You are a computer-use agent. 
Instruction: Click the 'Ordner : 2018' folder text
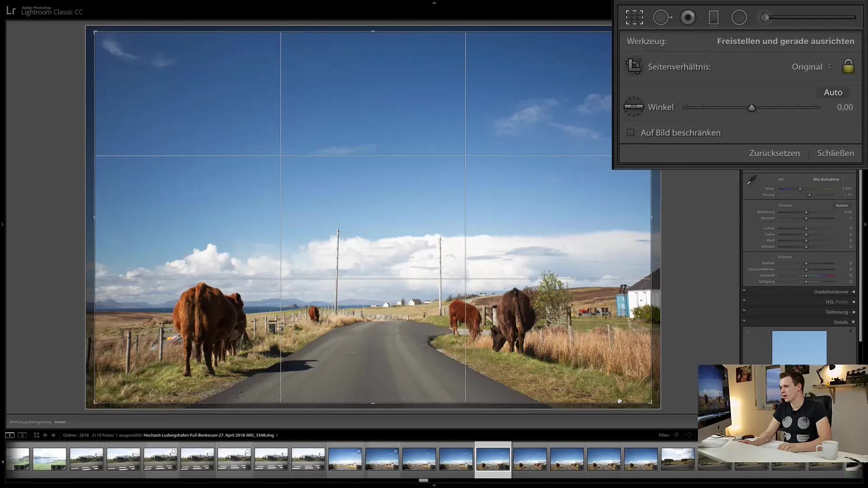[76, 435]
